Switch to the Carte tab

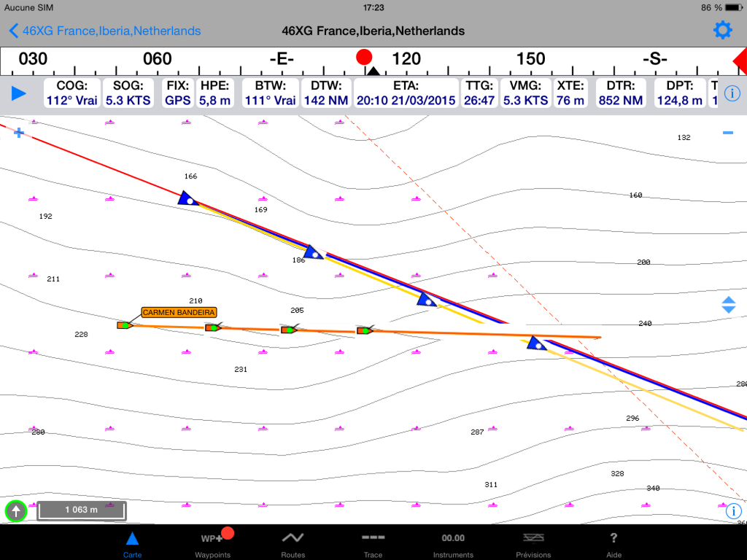point(132,544)
